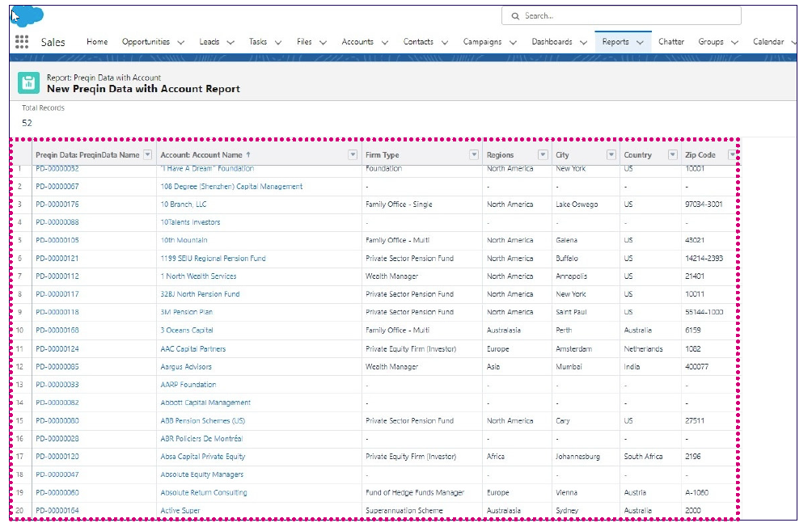Expand the Contacts tab chevron

445,43
